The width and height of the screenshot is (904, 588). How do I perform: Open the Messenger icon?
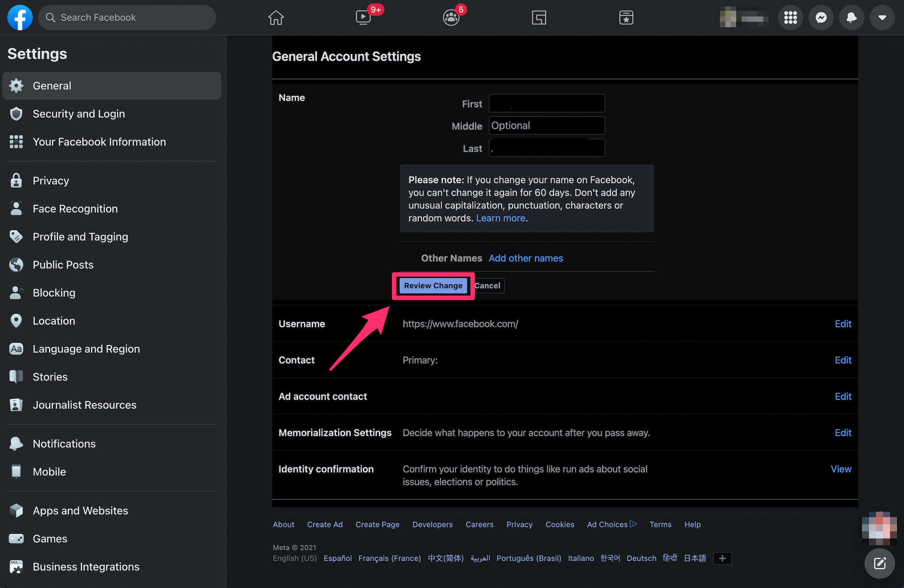(821, 17)
